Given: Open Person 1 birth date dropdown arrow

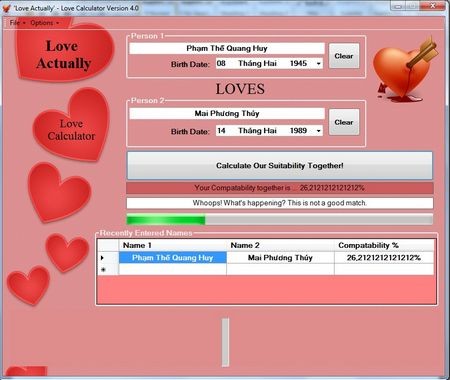Looking at the screenshot, I should pyautogui.click(x=319, y=63).
